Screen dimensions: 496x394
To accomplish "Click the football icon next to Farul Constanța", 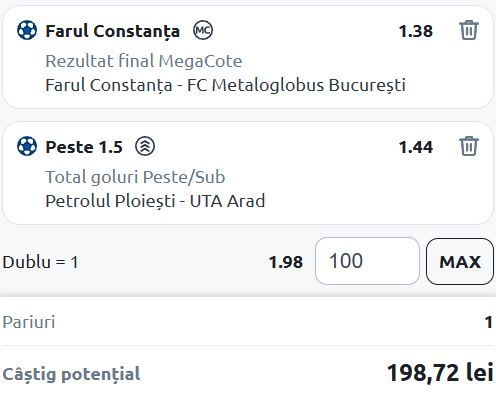I will pos(27,30).
